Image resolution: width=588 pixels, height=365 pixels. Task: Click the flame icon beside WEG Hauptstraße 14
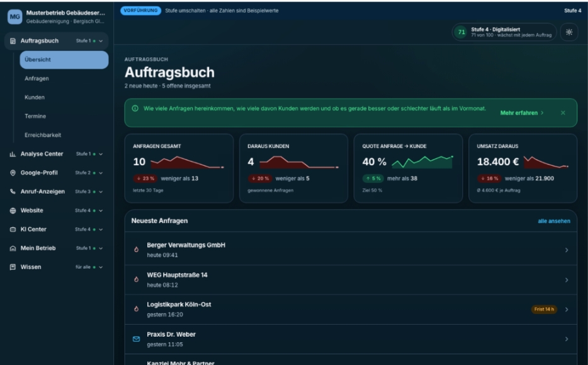[x=137, y=279]
